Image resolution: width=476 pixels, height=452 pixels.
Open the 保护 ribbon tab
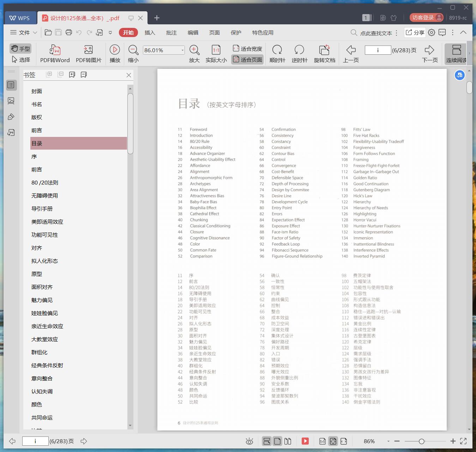click(x=236, y=32)
